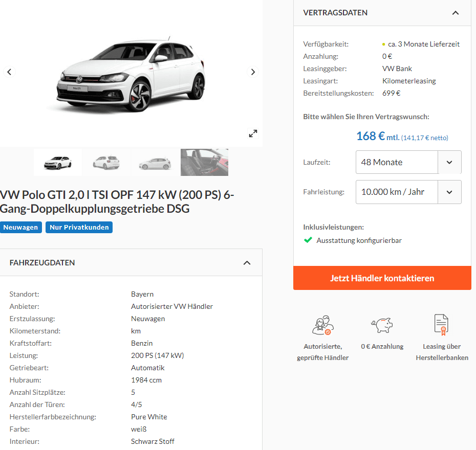This screenshot has height=450, width=476.
Task: Click 'Autorisierter VW Händler' text
Action: pos(172,307)
